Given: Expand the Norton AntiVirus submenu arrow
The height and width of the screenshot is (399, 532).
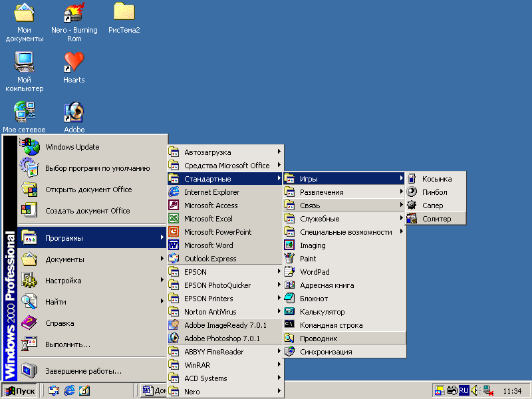Looking at the screenshot, I should click(279, 311).
